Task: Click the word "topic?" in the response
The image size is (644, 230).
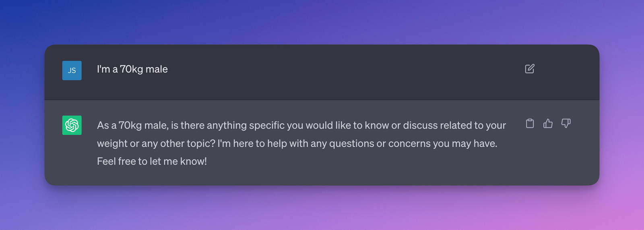Action: click(x=201, y=143)
